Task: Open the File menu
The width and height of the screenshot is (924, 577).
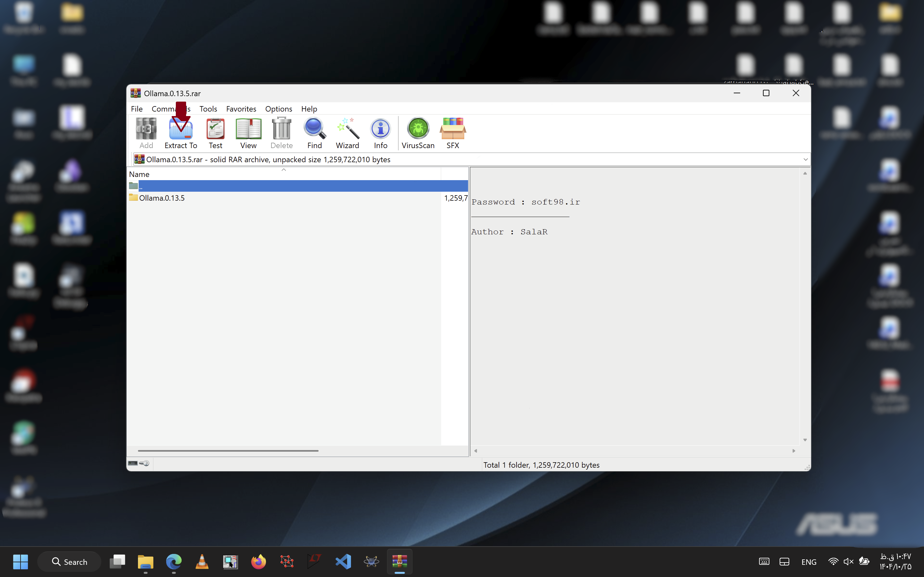Action: tap(136, 109)
